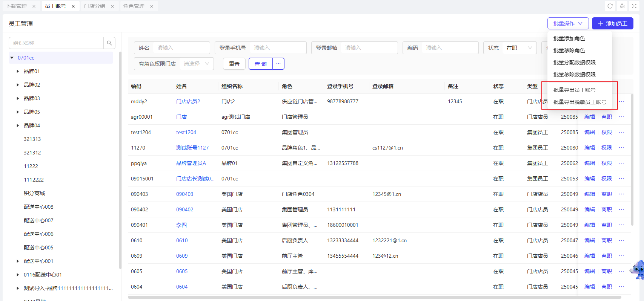The image size is (644, 301).
Task: Click the 添加员工 button
Action: point(612,23)
